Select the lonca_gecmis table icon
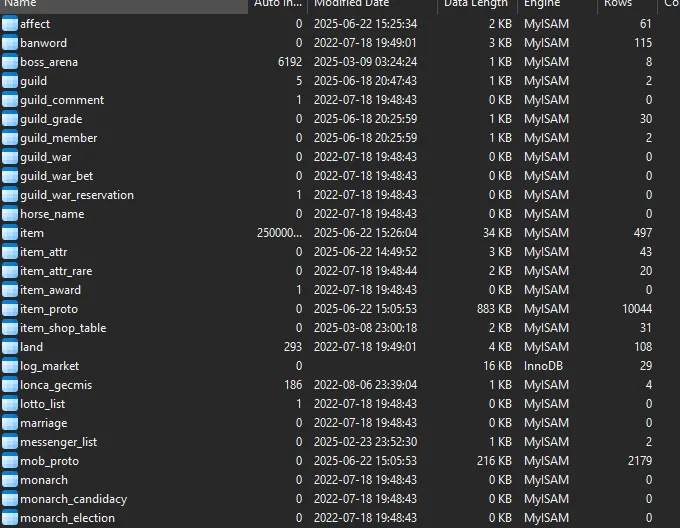This screenshot has height=528, width=680. [x=10, y=385]
